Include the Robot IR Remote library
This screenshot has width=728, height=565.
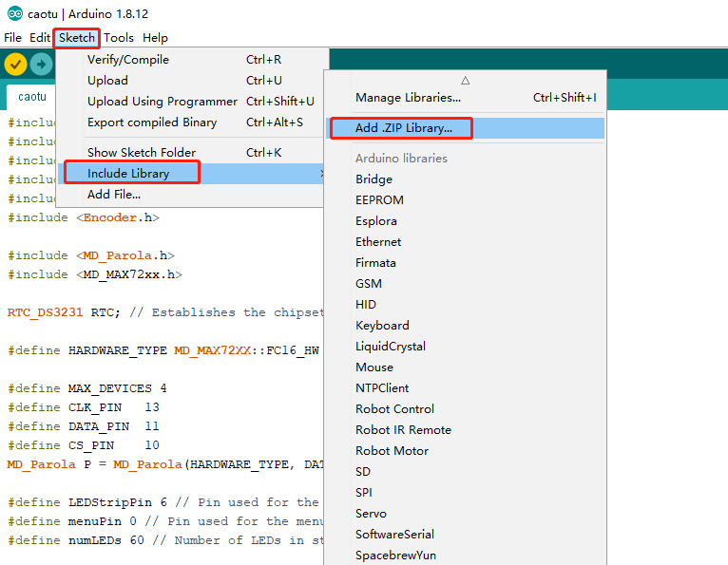pyautogui.click(x=465, y=429)
